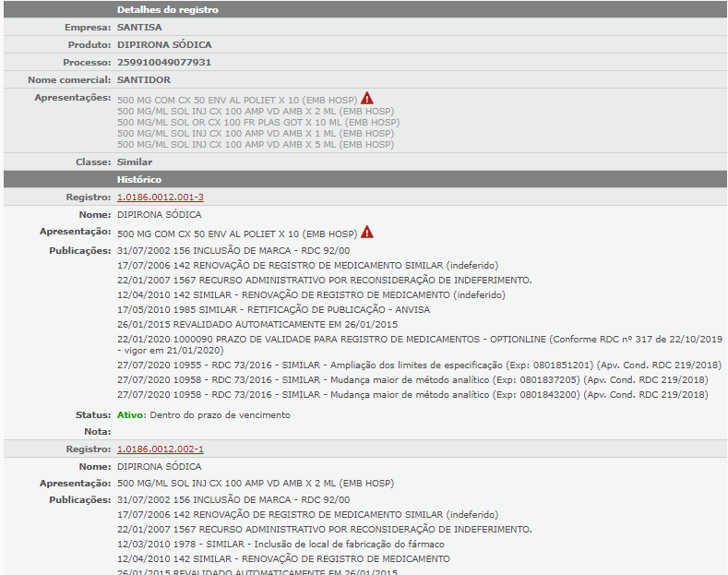The height and width of the screenshot is (575, 728).
Task: Click Apresentação 500 MG/ML SOL INJ under registro 002-1
Action: pos(256,484)
